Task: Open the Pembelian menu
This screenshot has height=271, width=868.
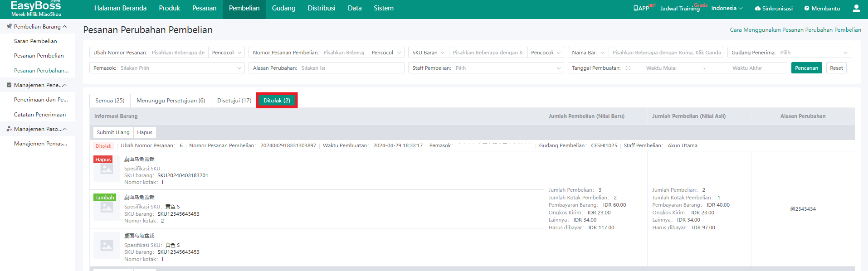Action: (244, 8)
